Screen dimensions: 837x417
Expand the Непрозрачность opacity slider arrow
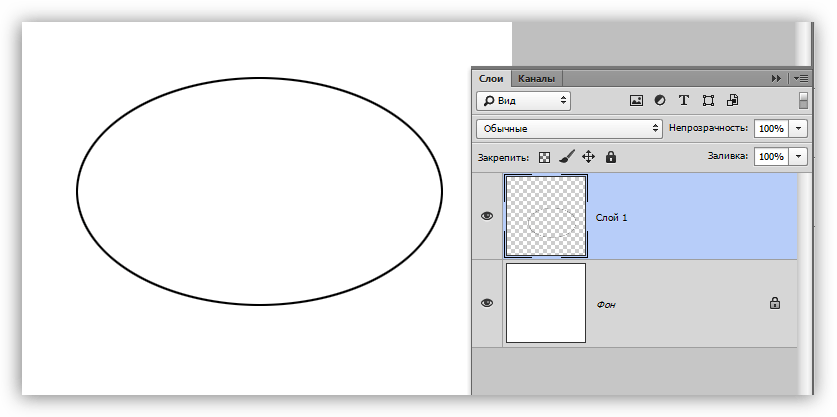(798, 129)
